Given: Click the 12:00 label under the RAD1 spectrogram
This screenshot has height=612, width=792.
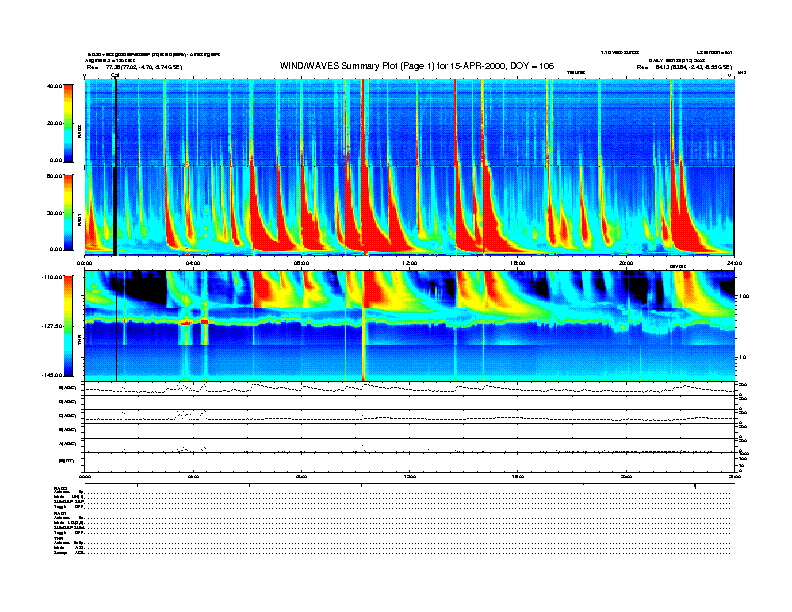Looking at the screenshot, I should tap(410, 263).
